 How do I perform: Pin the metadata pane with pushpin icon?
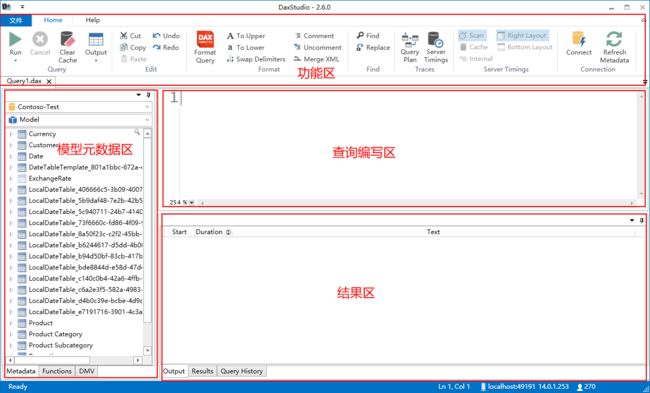point(148,95)
